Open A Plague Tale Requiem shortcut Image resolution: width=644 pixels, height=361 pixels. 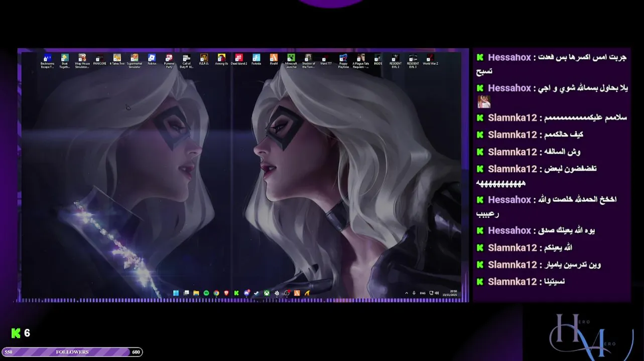[x=360, y=61]
